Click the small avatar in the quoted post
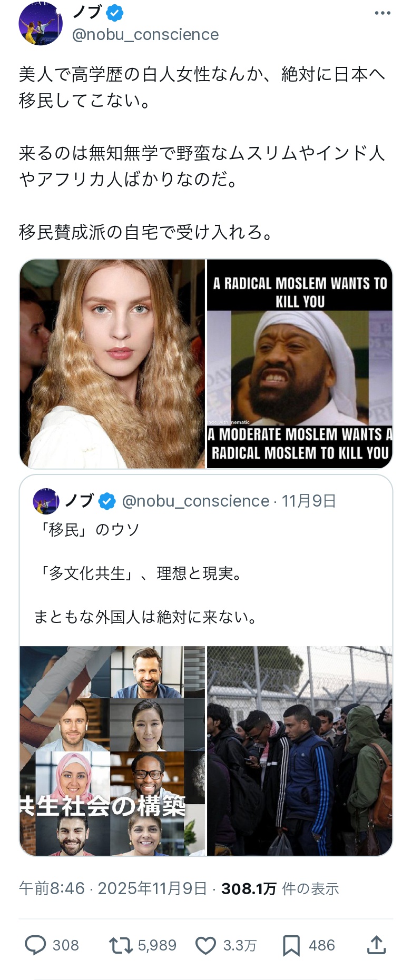This screenshot has height=980, width=412. [46, 501]
